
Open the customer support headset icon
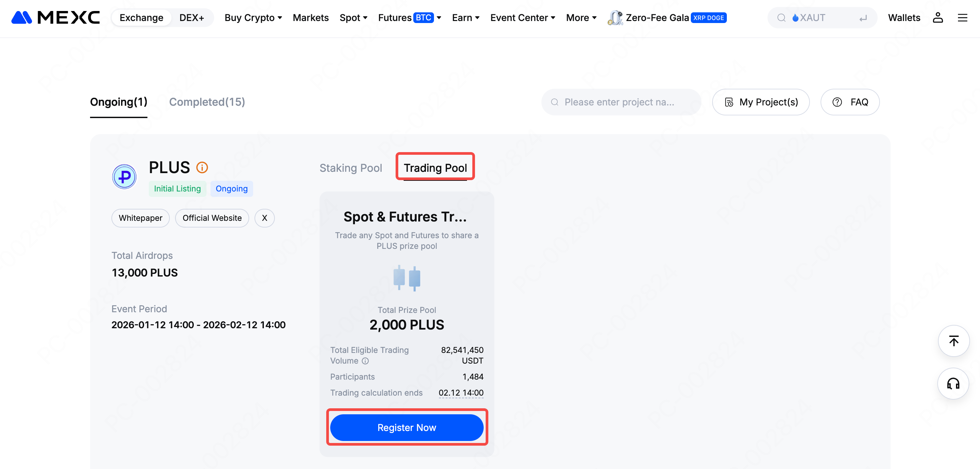point(953,383)
